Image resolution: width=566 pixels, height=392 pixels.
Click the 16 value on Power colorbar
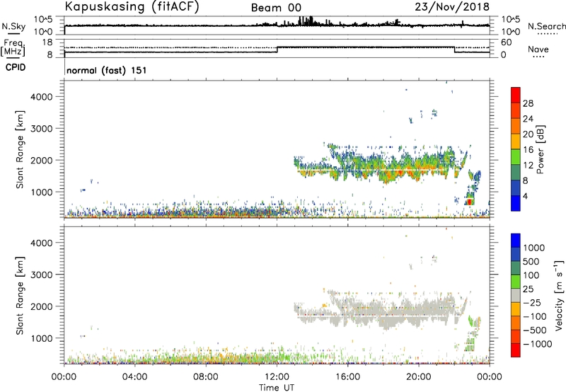(528, 149)
